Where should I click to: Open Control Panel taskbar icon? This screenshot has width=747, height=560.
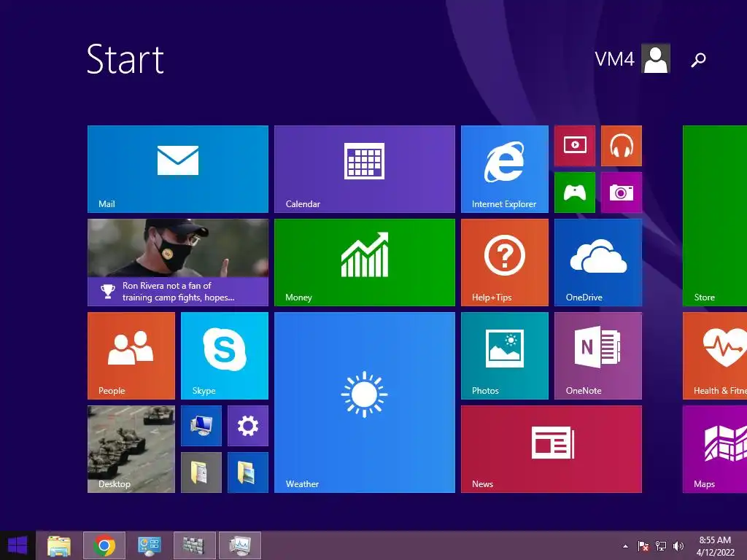pos(150,545)
